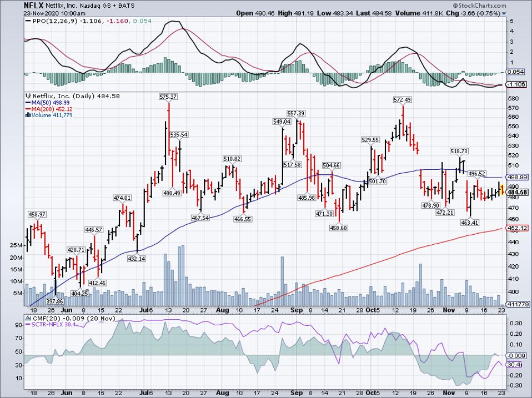Click the yellow-highlighted latest price bar
The height and width of the screenshot is (398, 532).
coord(502,190)
